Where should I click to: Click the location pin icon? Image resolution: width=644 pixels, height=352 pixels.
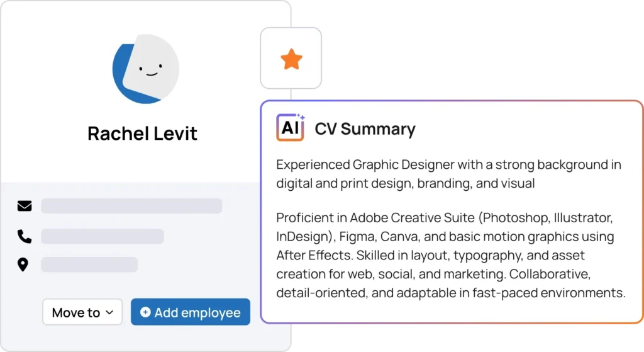pyautogui.click(x=23, y=264)
